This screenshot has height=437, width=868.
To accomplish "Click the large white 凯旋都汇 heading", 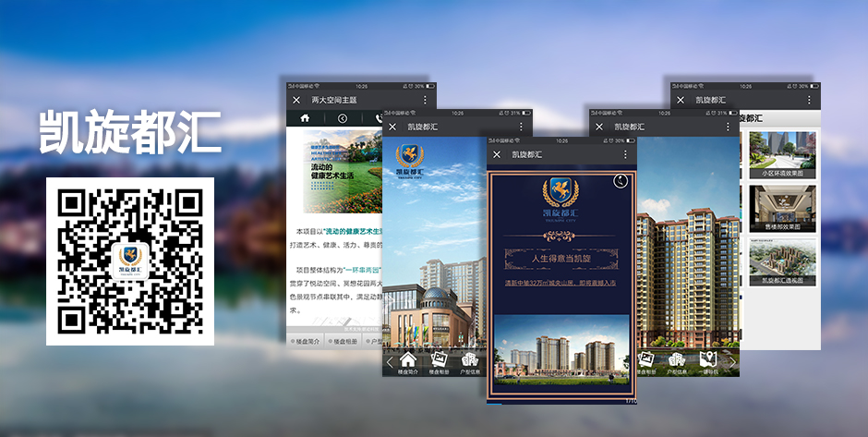I will 130,131.
